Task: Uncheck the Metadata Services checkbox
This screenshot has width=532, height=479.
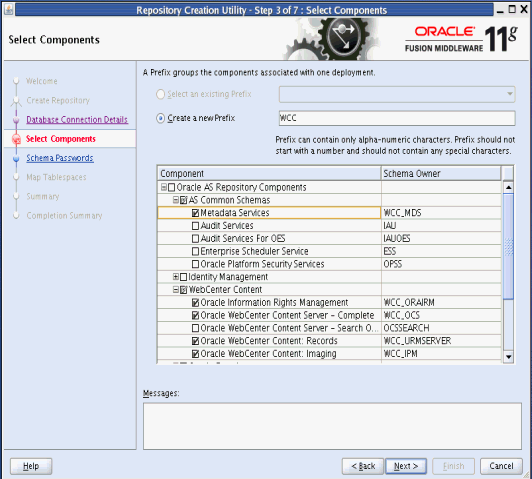Action: (x=195, y=213)
